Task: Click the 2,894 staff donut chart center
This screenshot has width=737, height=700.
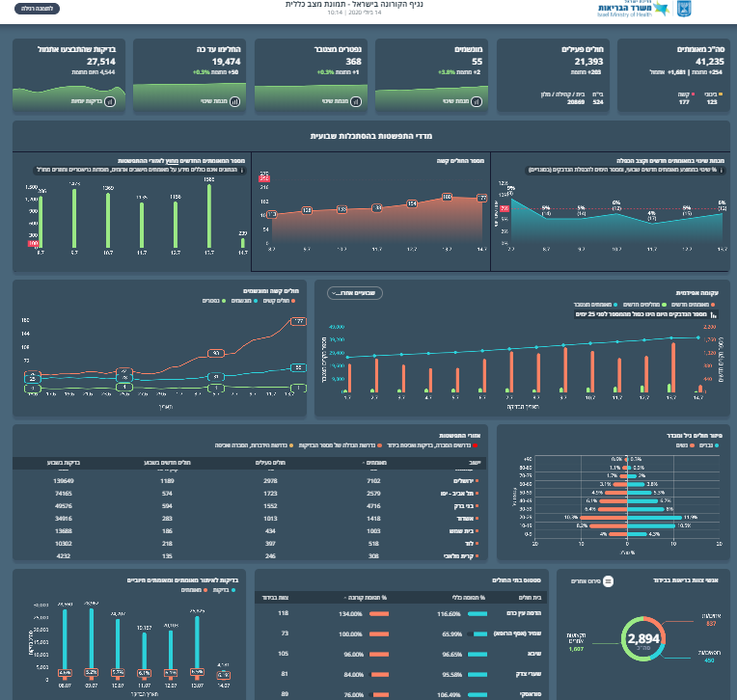Action: 643,639
